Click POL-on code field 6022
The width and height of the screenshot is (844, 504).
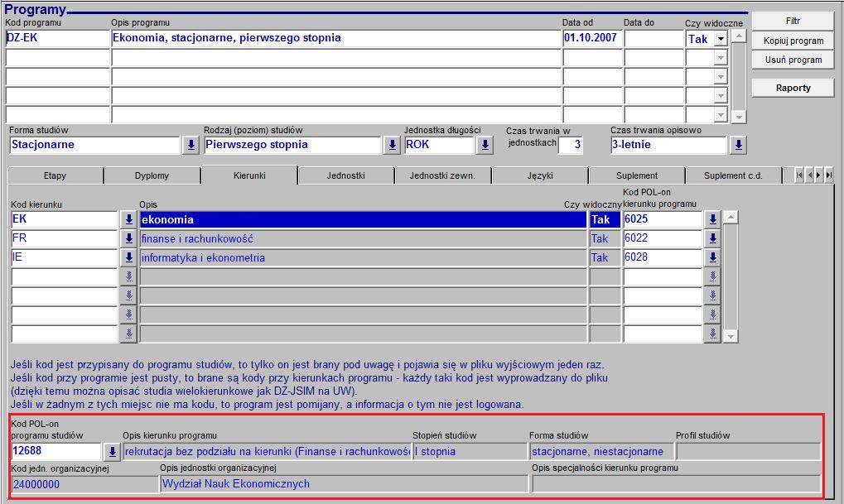[663, 239]
